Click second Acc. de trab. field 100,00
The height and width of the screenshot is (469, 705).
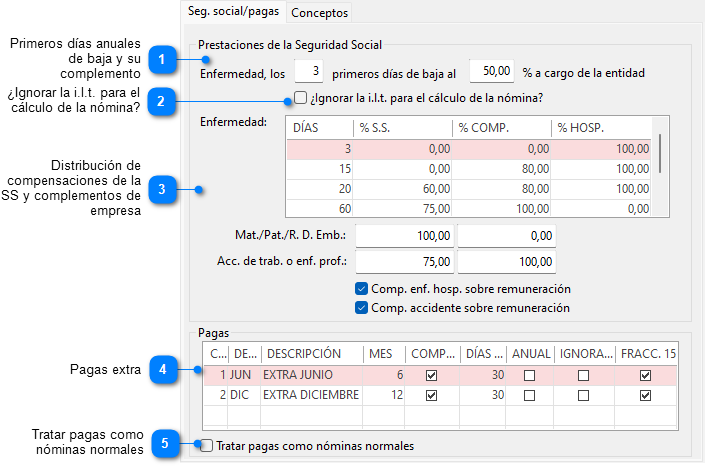(506, 263)
